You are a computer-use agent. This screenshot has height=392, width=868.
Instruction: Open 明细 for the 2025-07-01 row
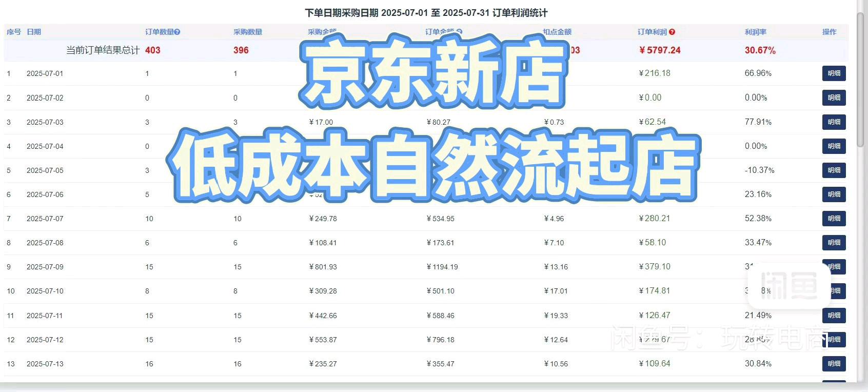pyautogui.click(x=834, y=73)
